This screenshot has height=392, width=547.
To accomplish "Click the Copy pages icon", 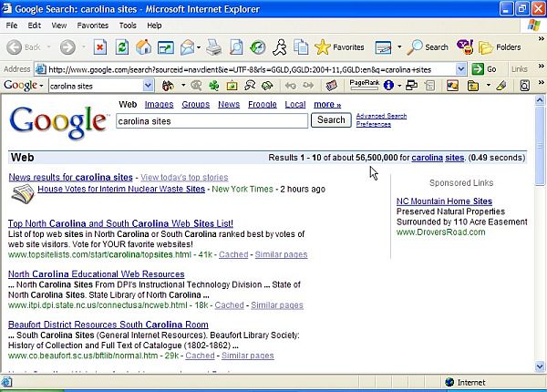I will pos(301,47).
